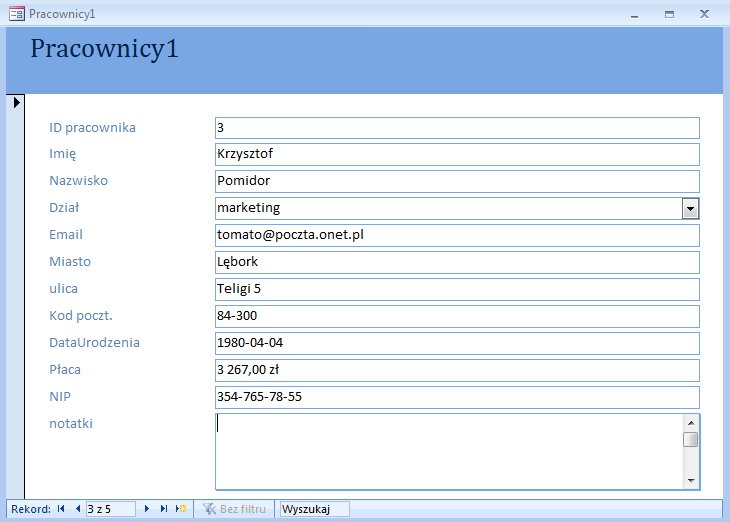730x522 pixels.
Task: Go to next record arrow
Action: (147, 508)
